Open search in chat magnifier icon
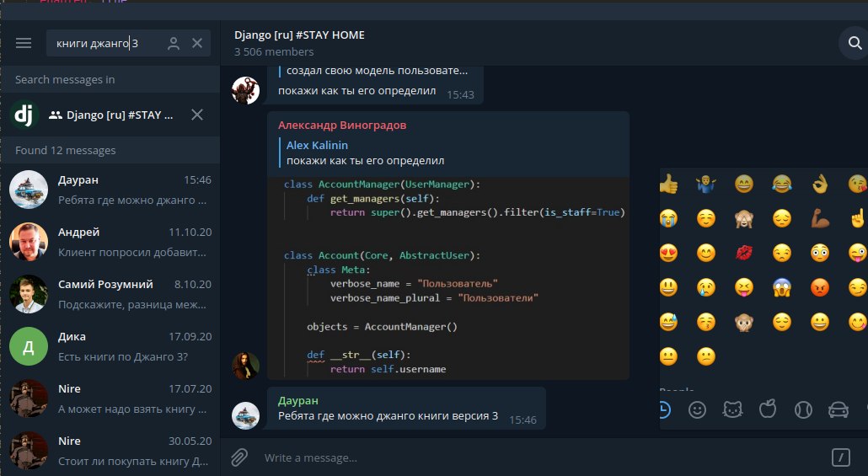 click(855, 43)
